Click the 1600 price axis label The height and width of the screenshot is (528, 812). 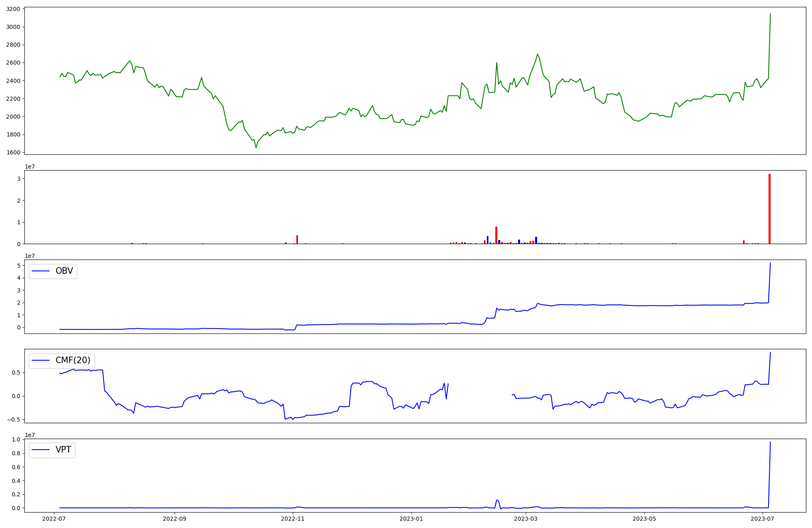coord(13,152)
